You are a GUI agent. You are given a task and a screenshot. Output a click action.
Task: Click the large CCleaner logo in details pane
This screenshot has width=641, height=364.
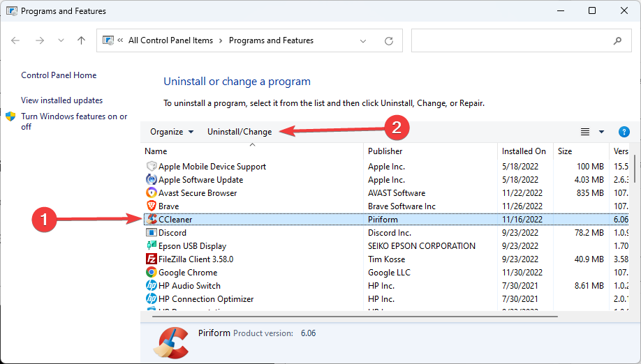[x=171, y=343]
